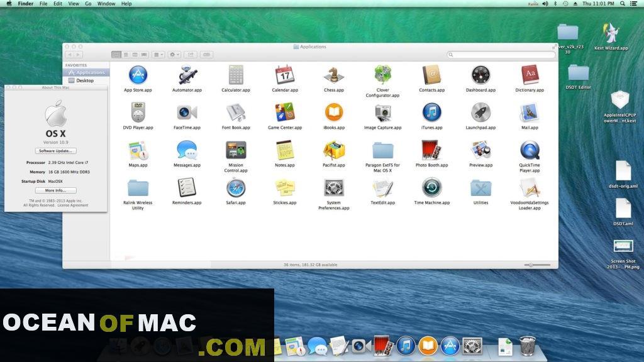Click the Reminders.app icon

187,187
